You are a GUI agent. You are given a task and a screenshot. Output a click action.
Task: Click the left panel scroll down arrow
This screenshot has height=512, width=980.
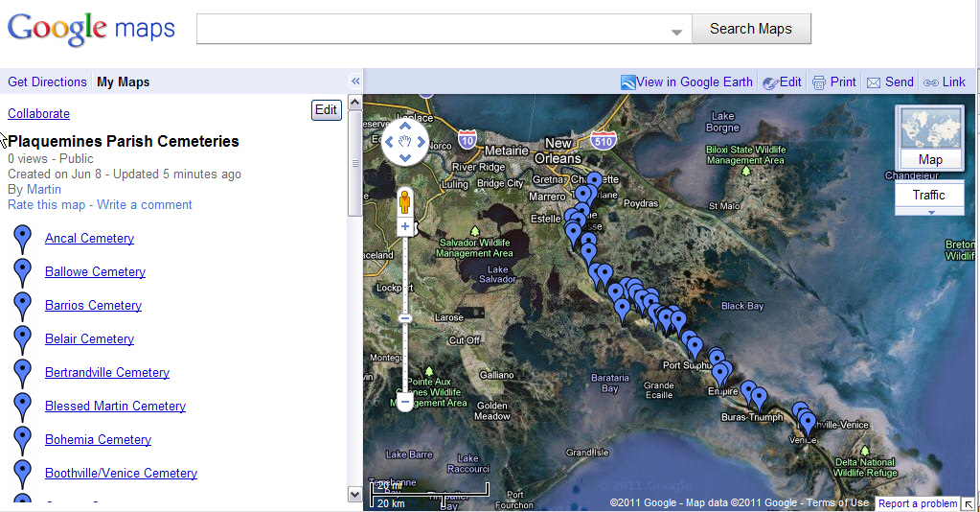point(354,495)
